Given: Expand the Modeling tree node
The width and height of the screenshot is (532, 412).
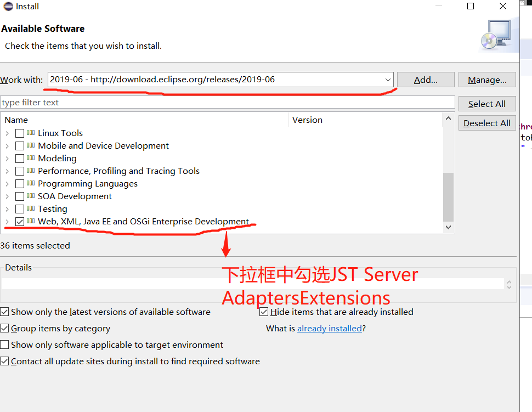Looking at the screenshot, I should coord(7,159).
